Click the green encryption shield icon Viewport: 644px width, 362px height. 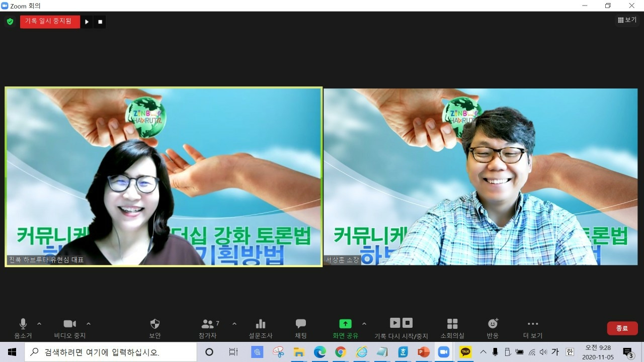10,22
